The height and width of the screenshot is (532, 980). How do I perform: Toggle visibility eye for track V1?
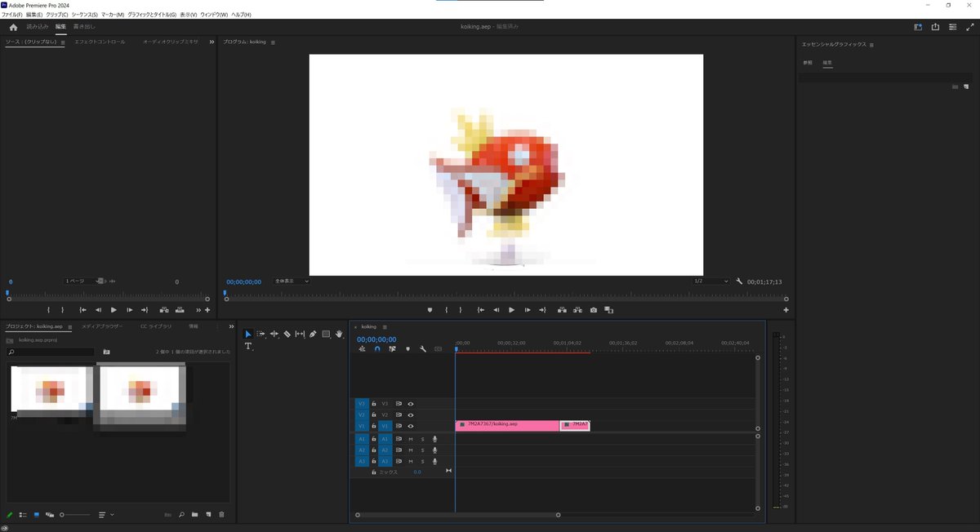click(x=411, y=426)
